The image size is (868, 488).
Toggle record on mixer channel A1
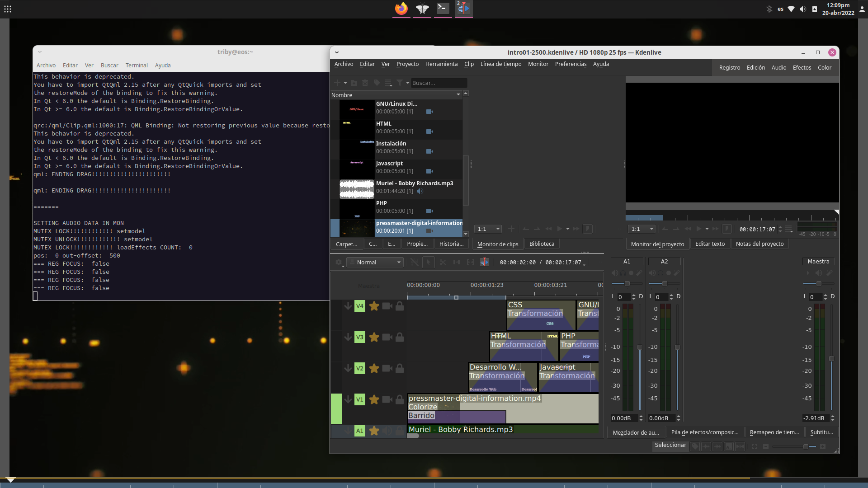pyautogui.click(x=631, y=273)
